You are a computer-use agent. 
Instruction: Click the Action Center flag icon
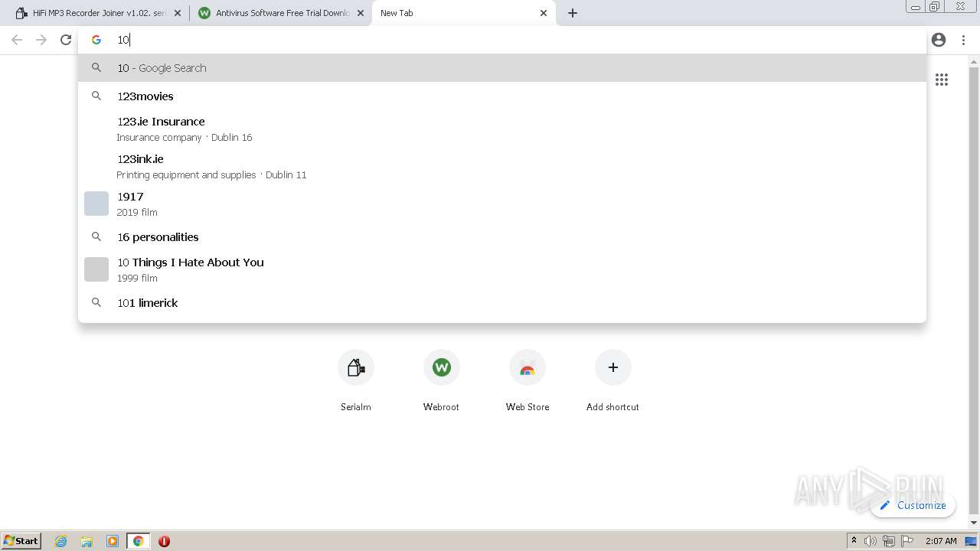pyautogui.click(x=907, y=541)
